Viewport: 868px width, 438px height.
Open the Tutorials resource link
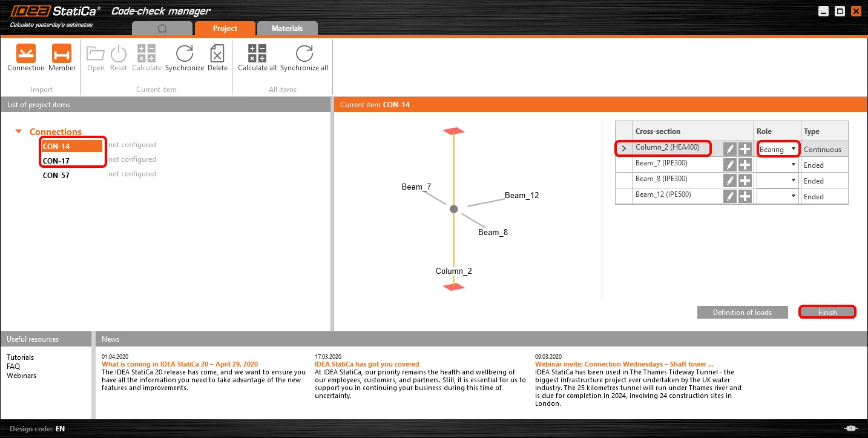(21, 357)
